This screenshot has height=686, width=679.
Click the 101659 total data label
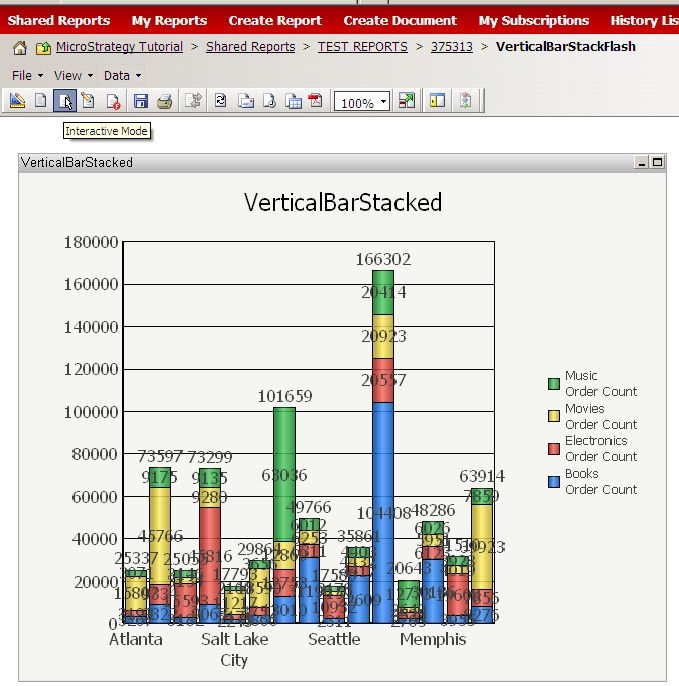tap(285, 396)
